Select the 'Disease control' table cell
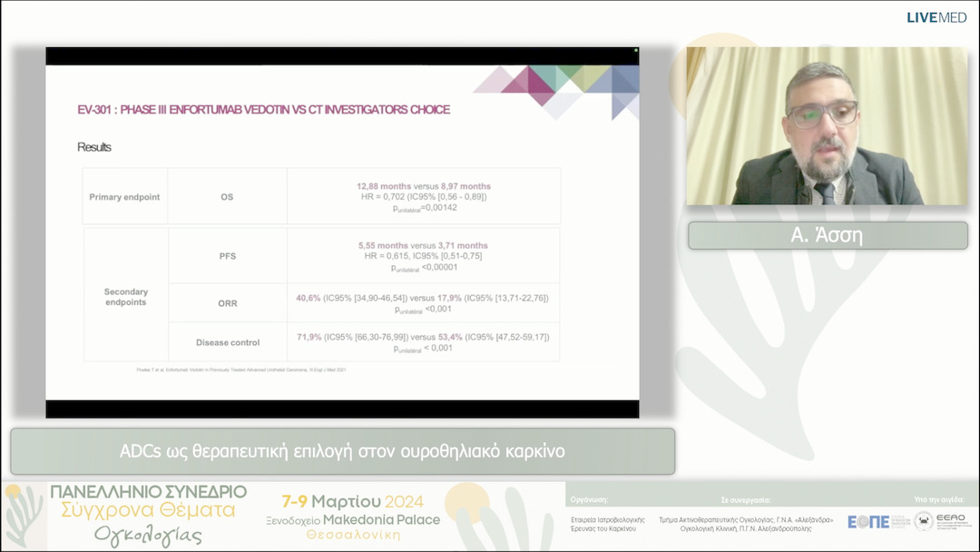 tap(228, 342)
